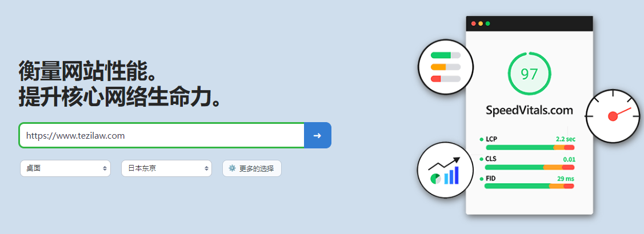Click the green dot in mock browser

(x=487, y=23)
